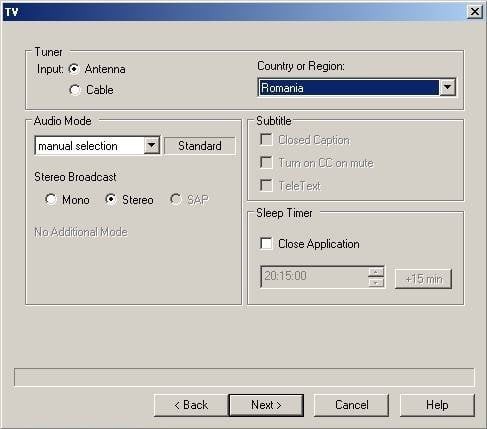This screenshot has width=487, height=429.
Task: Increase sleep time with the up spinner
Action: point(376,272)
